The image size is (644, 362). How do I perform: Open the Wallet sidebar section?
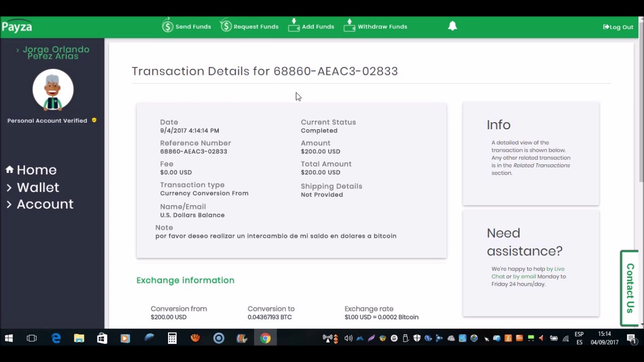point(38,187)
